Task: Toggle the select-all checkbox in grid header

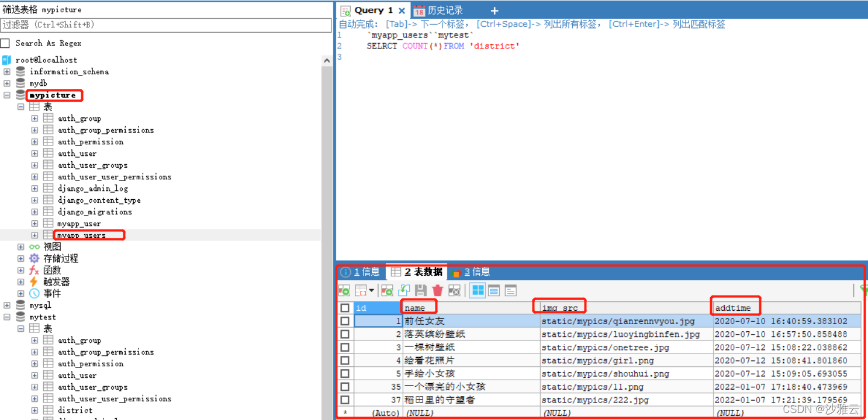Action: pyautogui.click(x=345, y=308)
